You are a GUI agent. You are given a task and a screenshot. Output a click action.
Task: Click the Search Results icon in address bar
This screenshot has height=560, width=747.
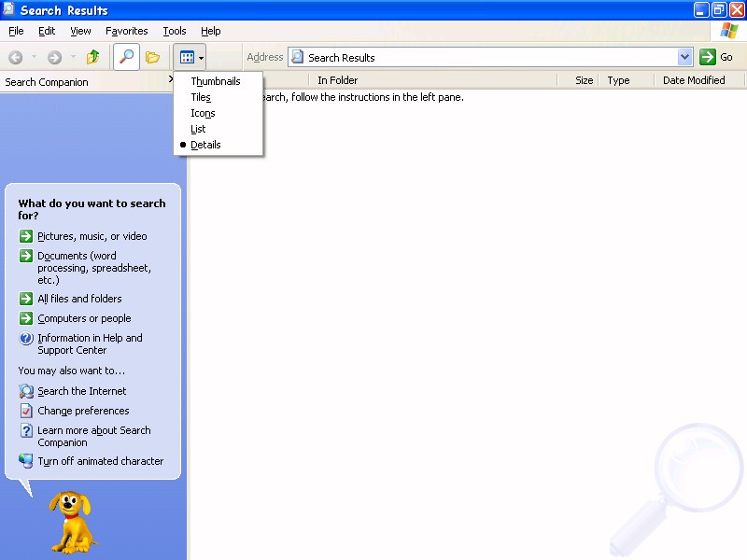click(298, 57)
